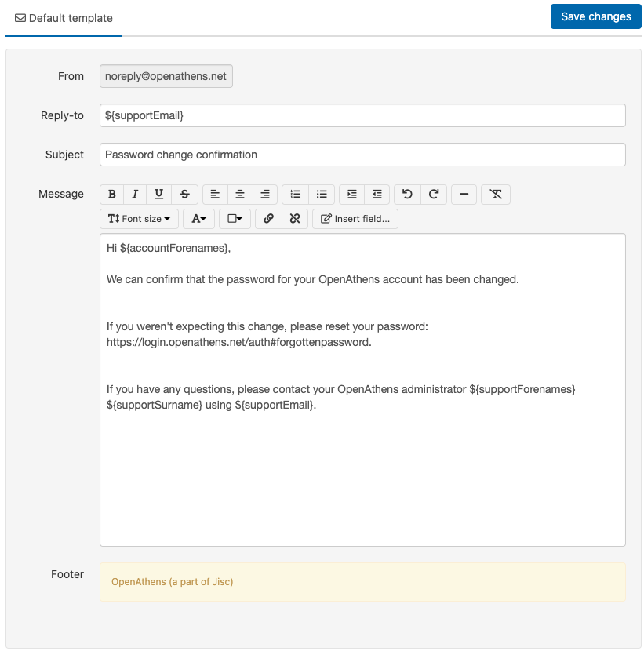Open the text color dropdown
644x655 pixels.
pyautogui.click(x=198, y=219)
